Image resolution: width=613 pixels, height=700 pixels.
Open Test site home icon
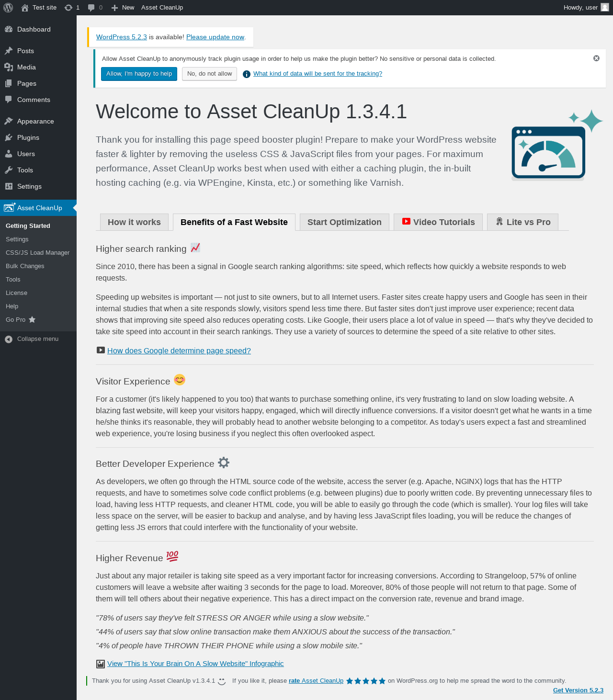(x=25, y=8)
